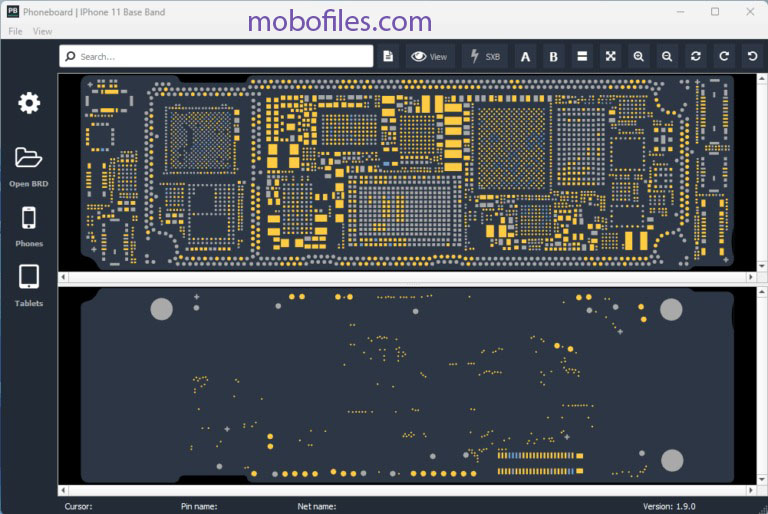
Task: Zoom in on the board
Action: (x=639, y=56)
